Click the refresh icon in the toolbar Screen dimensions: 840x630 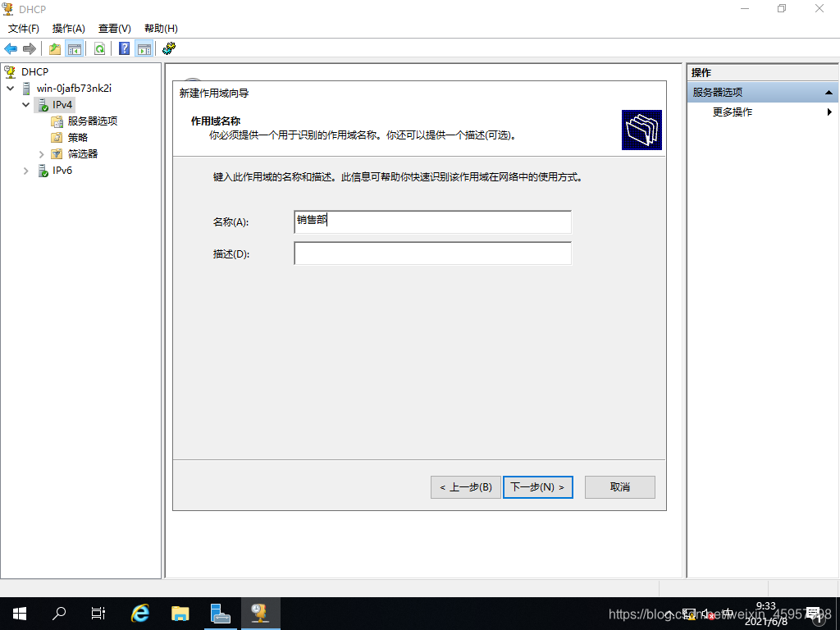99,48
